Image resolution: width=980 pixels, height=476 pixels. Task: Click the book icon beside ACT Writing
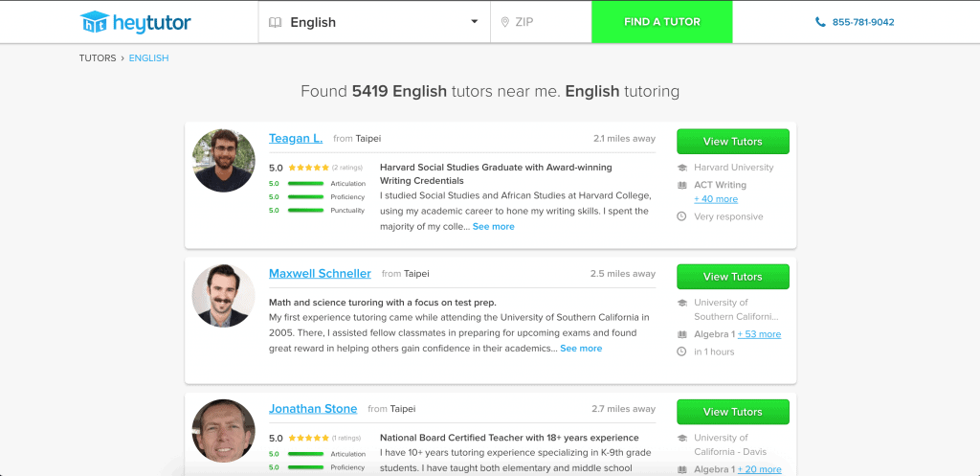[681, 185]
